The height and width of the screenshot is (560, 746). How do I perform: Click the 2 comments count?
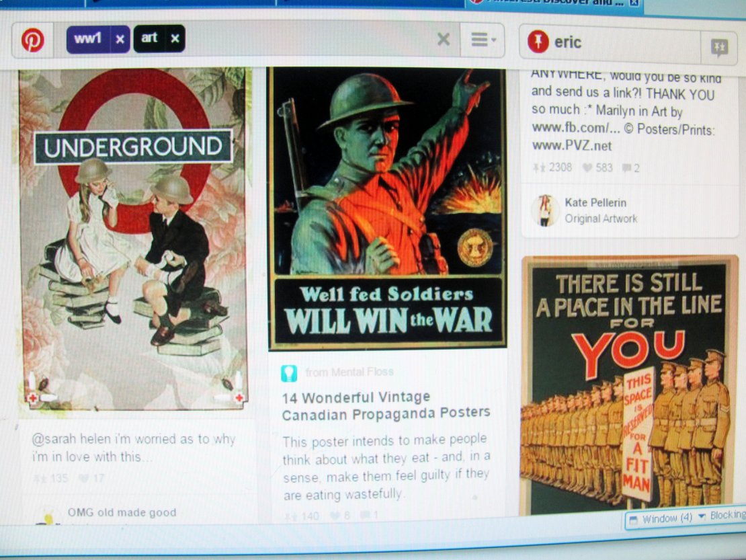(631, 168)
